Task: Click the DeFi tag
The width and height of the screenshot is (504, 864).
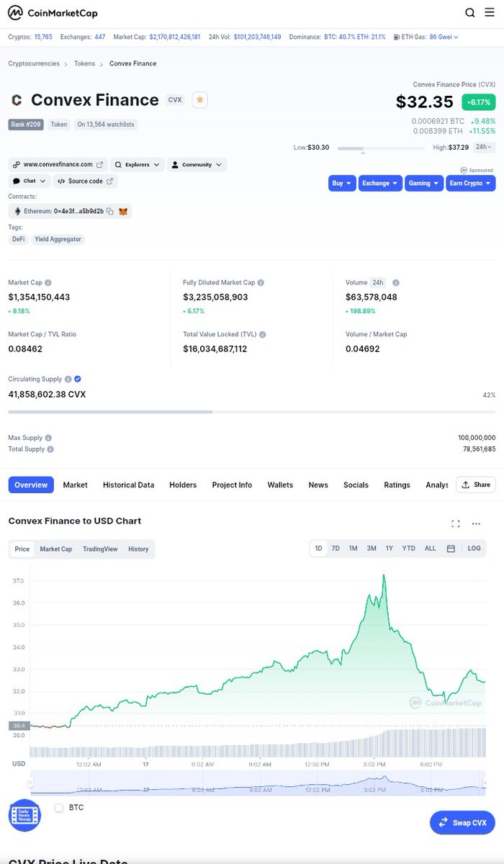Action: 18,239
